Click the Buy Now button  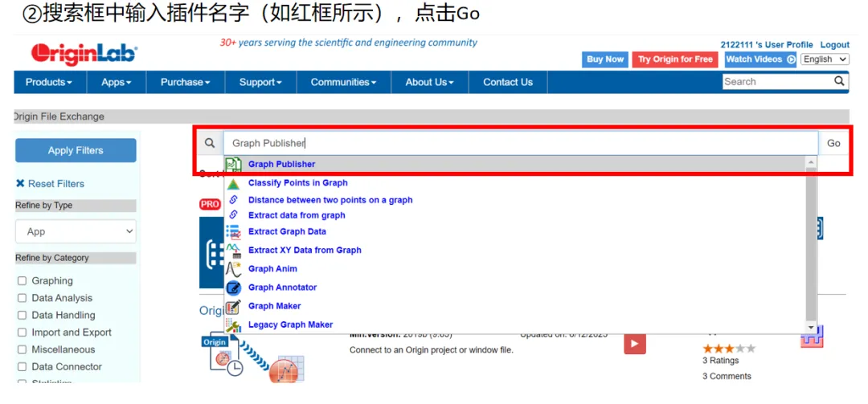[x=605, y=59]
